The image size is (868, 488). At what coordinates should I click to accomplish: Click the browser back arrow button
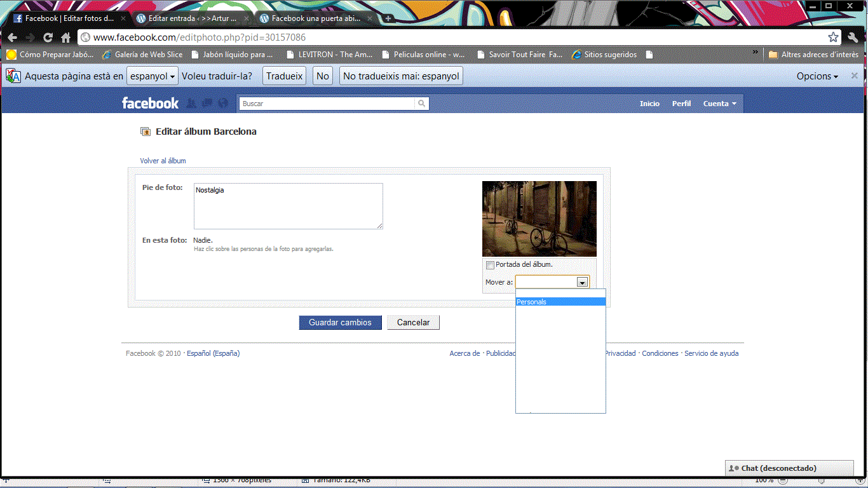click(13, 37)
